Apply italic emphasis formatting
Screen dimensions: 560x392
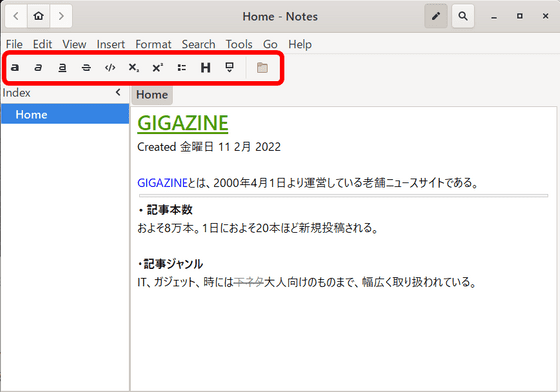38,67
